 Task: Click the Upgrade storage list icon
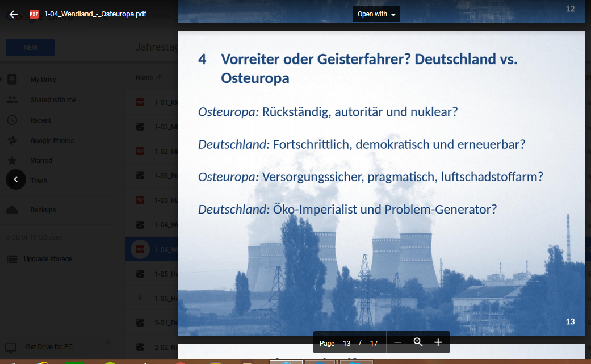(12, 259)
